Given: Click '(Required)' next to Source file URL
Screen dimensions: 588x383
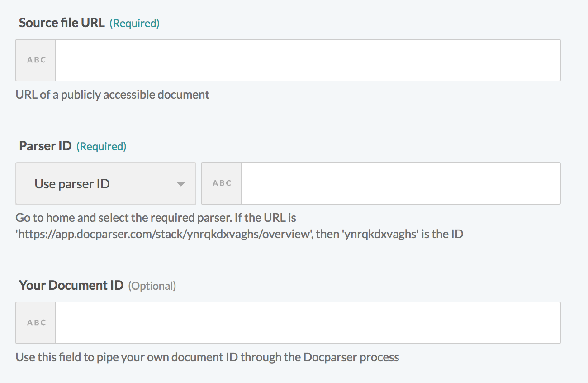Looking at the screenshot, I should coord(134,23).
